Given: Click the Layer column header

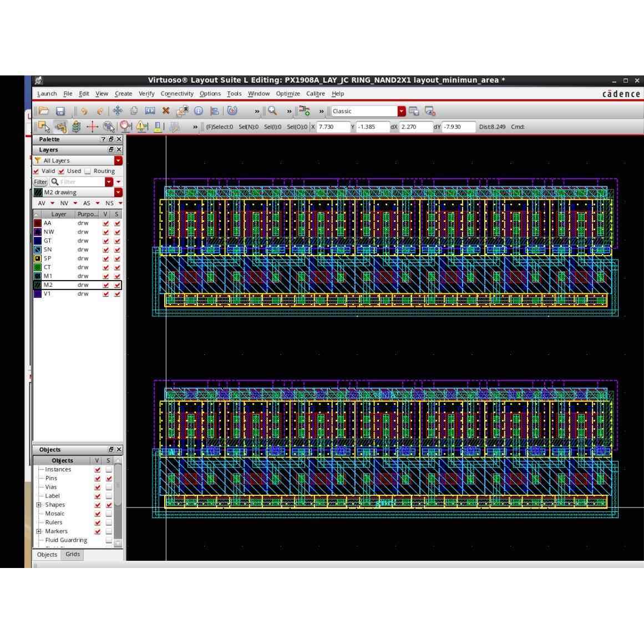Looking at the screenshot, I should point(59,215).
